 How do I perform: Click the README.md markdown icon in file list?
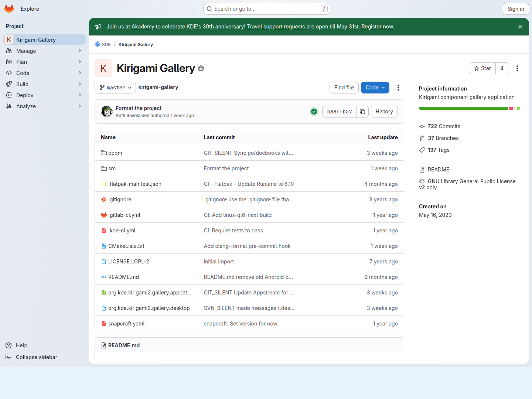[104, 277]
